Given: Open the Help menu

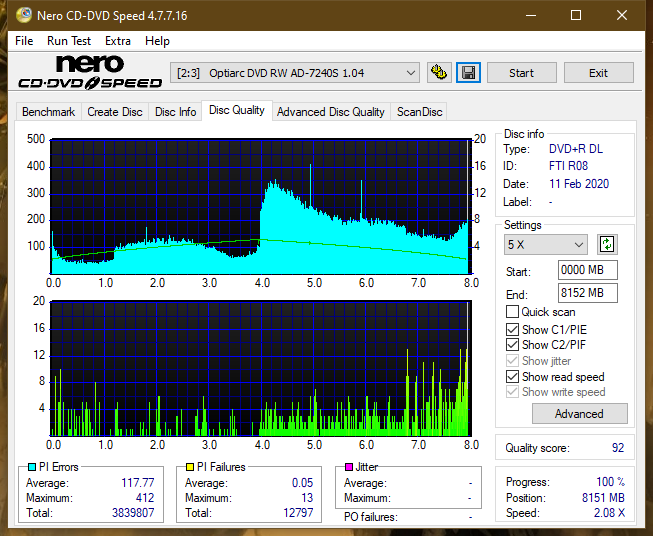Looking at the screenshot, I should [x=157, y=41].
